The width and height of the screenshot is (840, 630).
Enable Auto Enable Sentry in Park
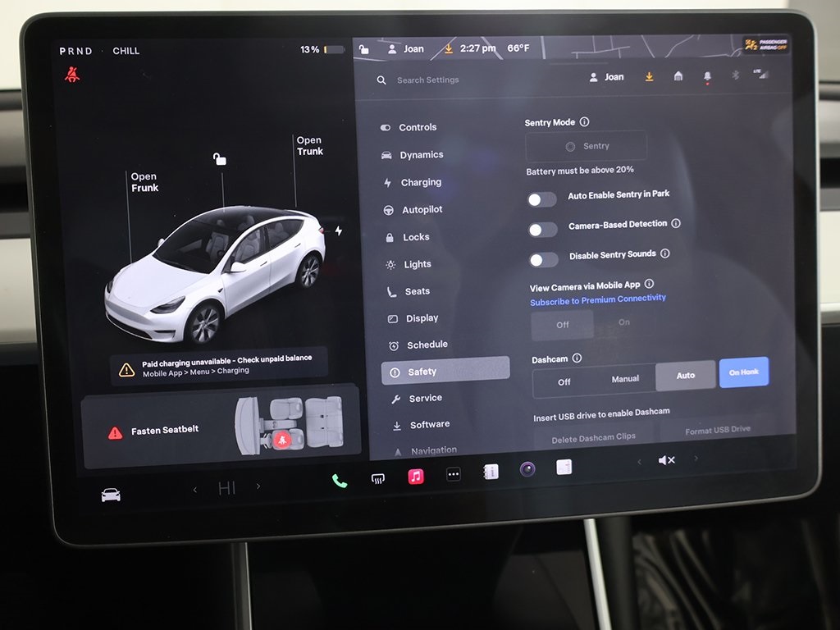point(541,199)
